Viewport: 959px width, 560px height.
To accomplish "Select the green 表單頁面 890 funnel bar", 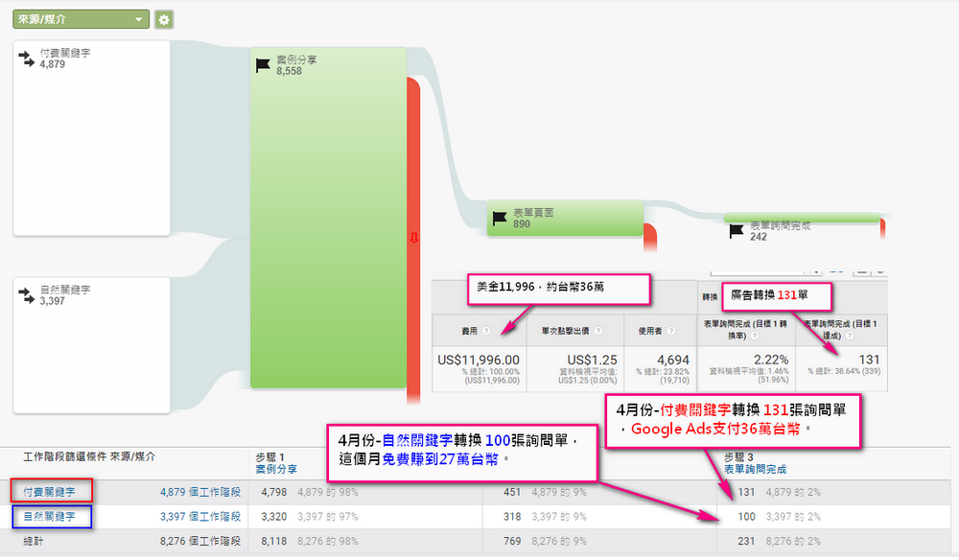I will pyautogui.click(x=565, y=219).
